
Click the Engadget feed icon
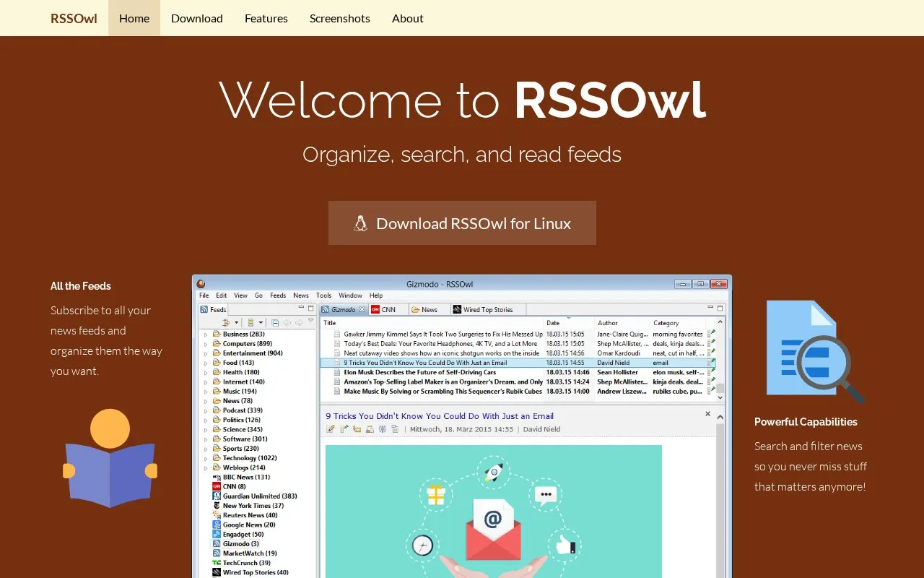click(x=217, y=535)
